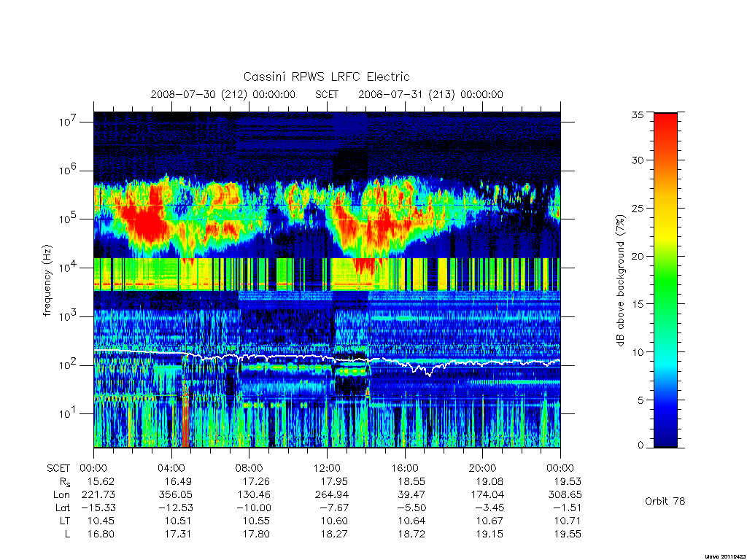This screenshot has width=747, height=560.
Task: Click the start date '2008-07-30 (212) 00:00:00'
Action: click(223, 94)
